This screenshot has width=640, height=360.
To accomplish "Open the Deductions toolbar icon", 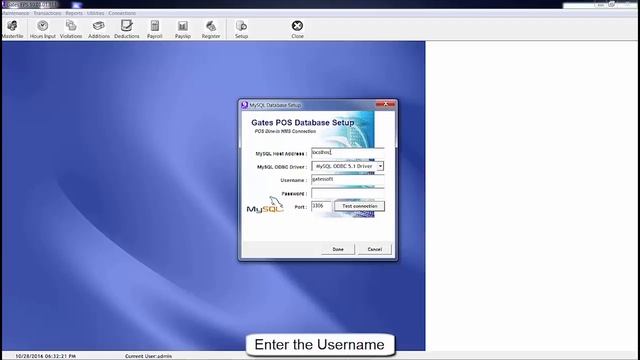I will pos(127,29).
